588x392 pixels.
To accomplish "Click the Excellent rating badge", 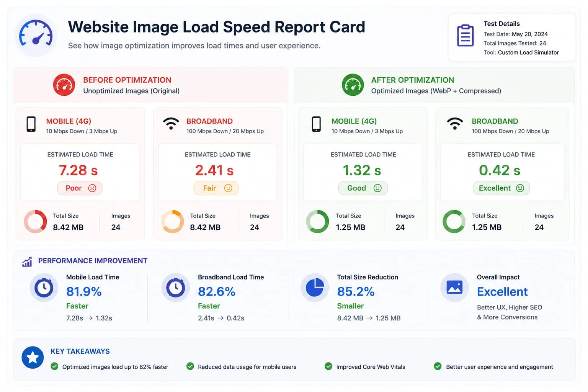I will pyautogui.click(x=501, y=188).
